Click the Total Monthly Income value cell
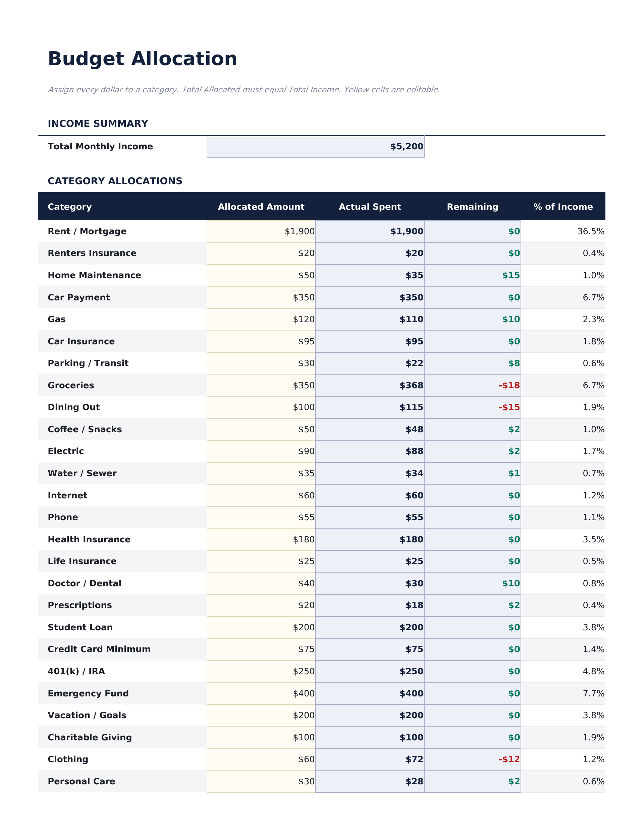The width and height of the screenshot is (644, 834). click(315, 147)
